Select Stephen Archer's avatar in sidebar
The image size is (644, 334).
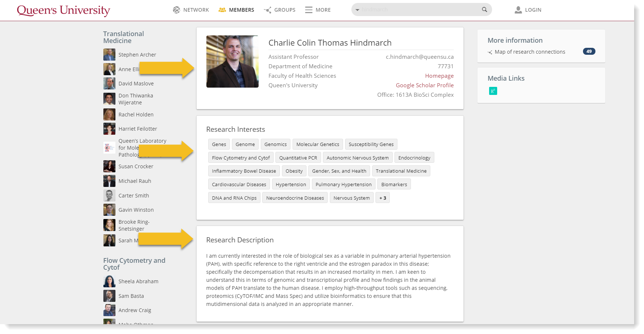tap(109, 55)
